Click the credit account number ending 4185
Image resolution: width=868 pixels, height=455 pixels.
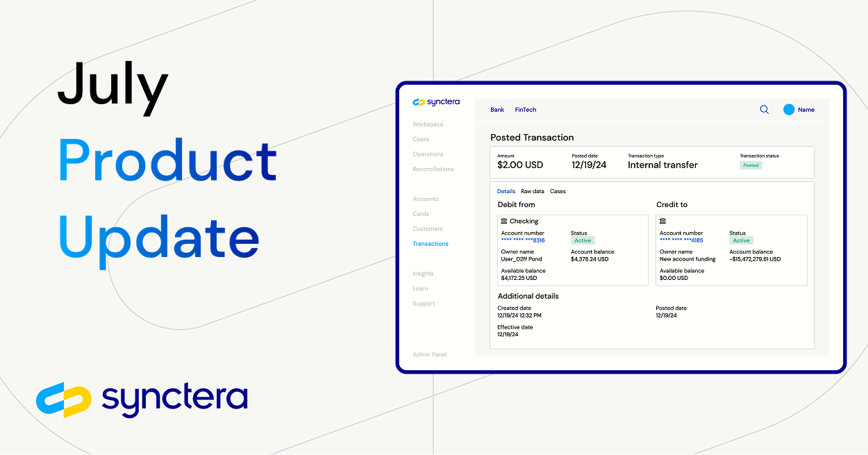[x=681, y=240]
